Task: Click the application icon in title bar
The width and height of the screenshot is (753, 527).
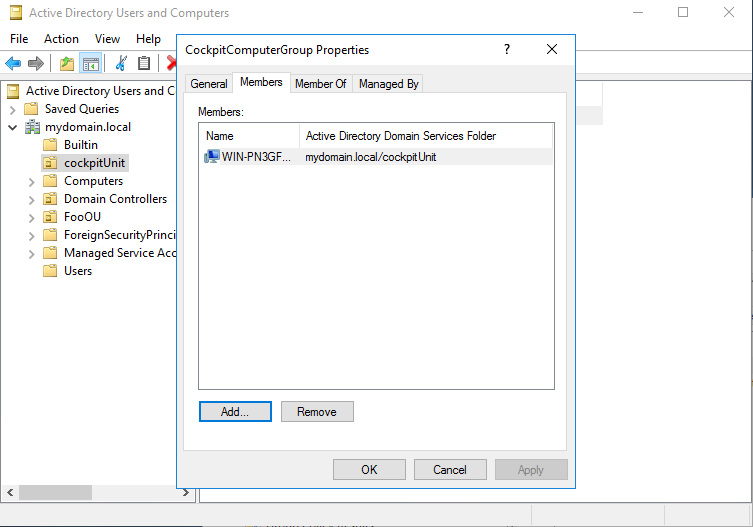Action: [16, 12]
